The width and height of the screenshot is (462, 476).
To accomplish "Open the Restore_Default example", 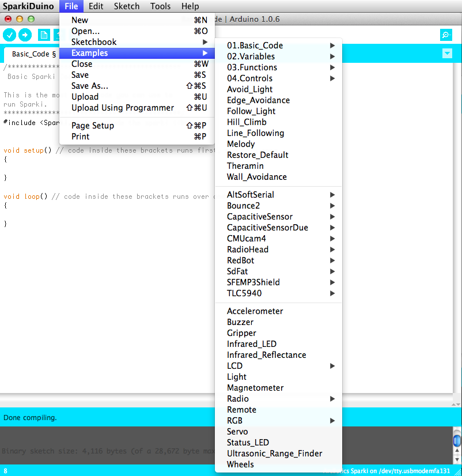I will click(x=279, y=154).
